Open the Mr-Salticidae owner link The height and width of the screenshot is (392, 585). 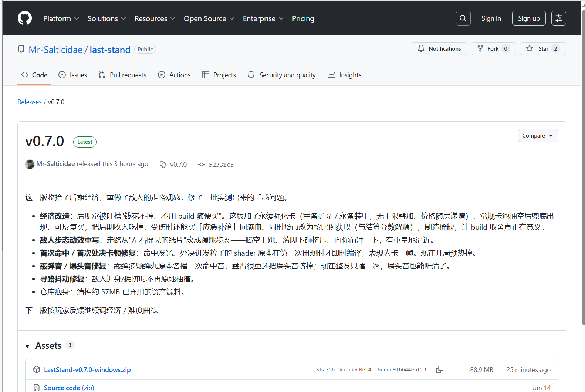(55, 50)
